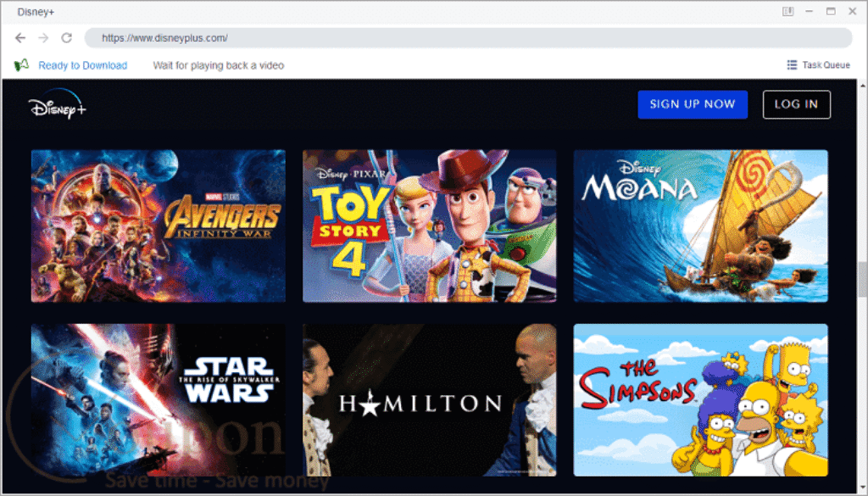Click 'Wait for playing back a video' text
The height and width of the screenshot is (496, 868).
(219, 65)
